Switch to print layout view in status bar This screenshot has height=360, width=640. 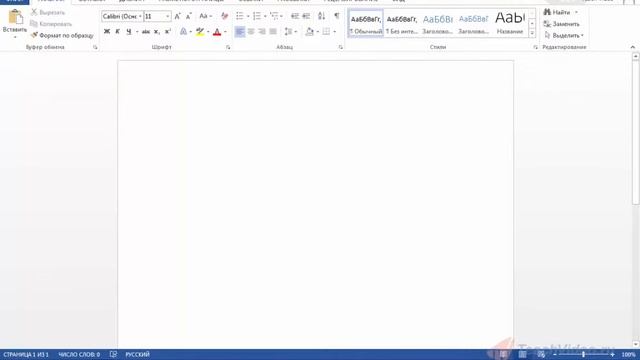[x=522, y=354]
